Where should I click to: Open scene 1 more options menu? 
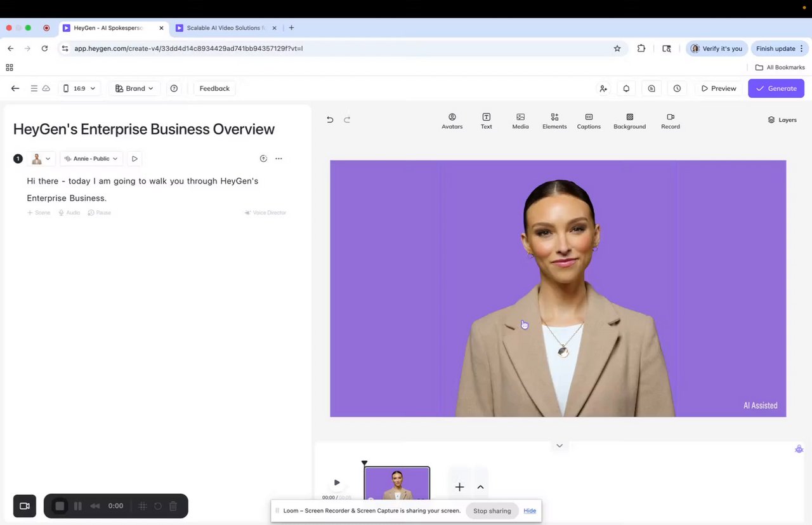pyautogui.click(x=278, y=159)
